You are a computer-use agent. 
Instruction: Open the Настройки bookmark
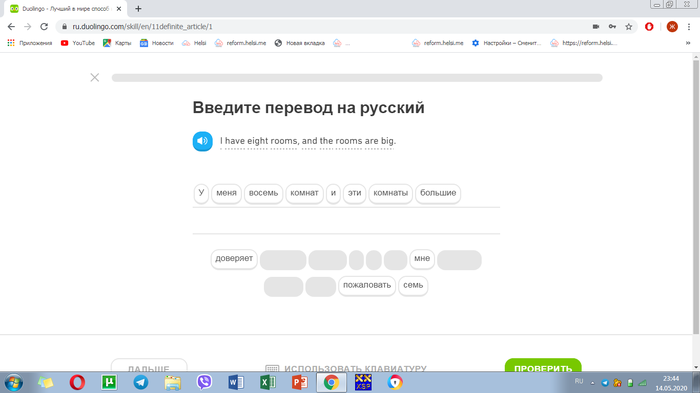[507, 43]
